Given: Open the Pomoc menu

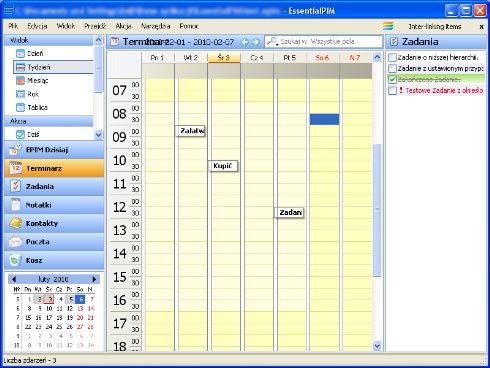Looking at the screenshot, I should [189, 26].
